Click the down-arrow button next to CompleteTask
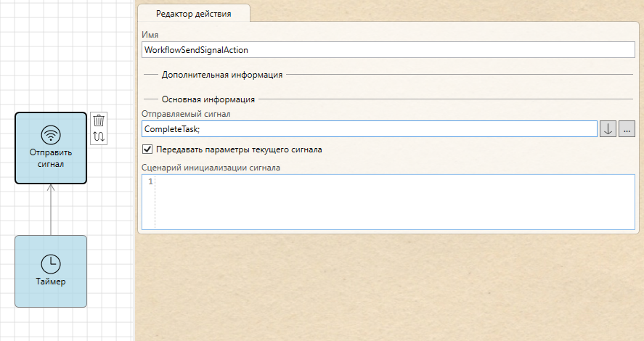Image resolution: width=644 pixels, height=341 pixels. pyautogui.click(x=608, y=129)
